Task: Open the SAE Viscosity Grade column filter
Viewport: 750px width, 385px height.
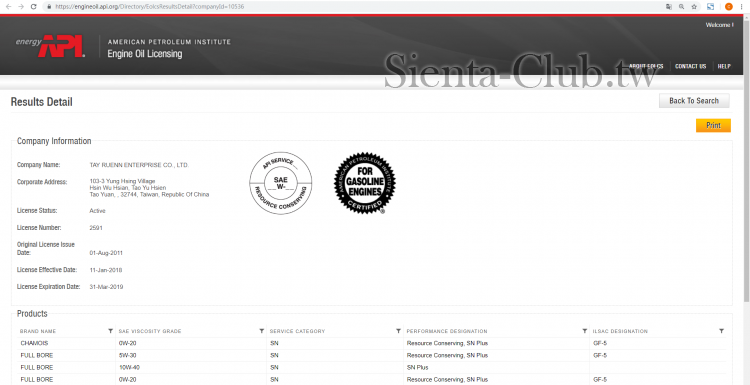Action: [x=262, y=331]
